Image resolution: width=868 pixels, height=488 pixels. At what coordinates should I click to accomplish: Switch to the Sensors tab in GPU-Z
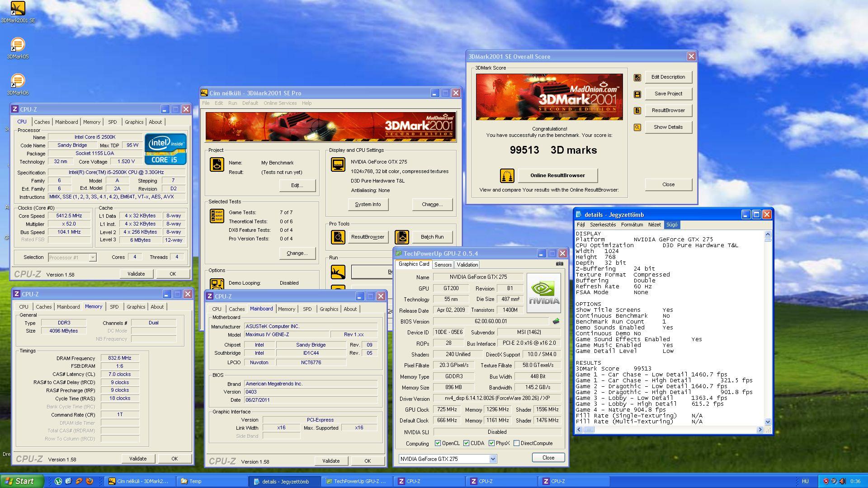click(443, 265)
